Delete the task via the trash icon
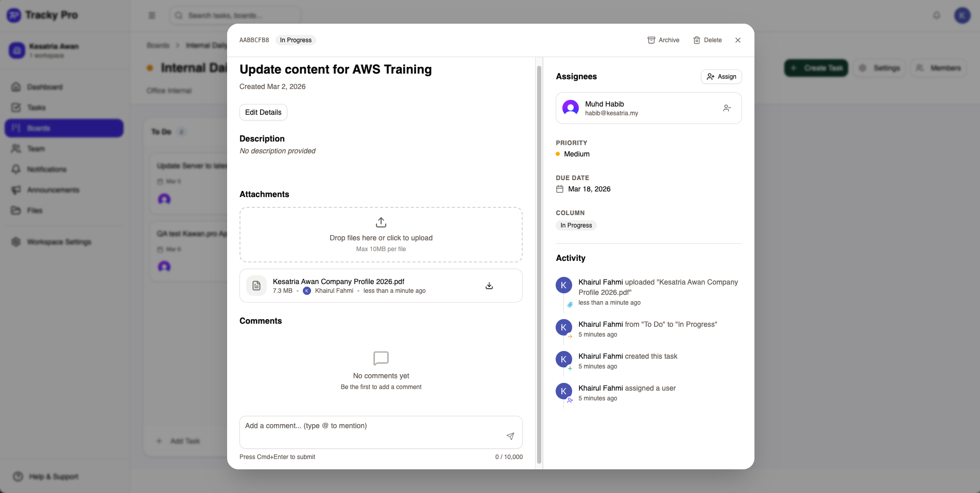Viewport: 980px width, 493px height. pos(707,40)
